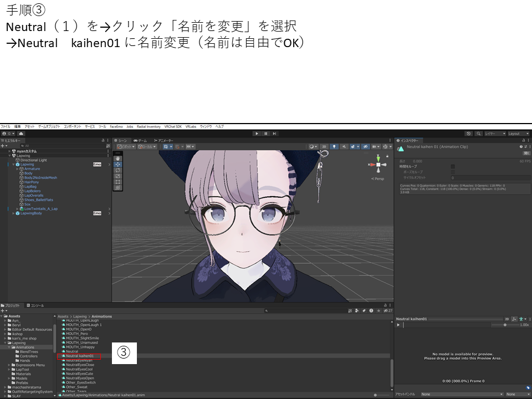Open the cloud services icon

point(21,134)
